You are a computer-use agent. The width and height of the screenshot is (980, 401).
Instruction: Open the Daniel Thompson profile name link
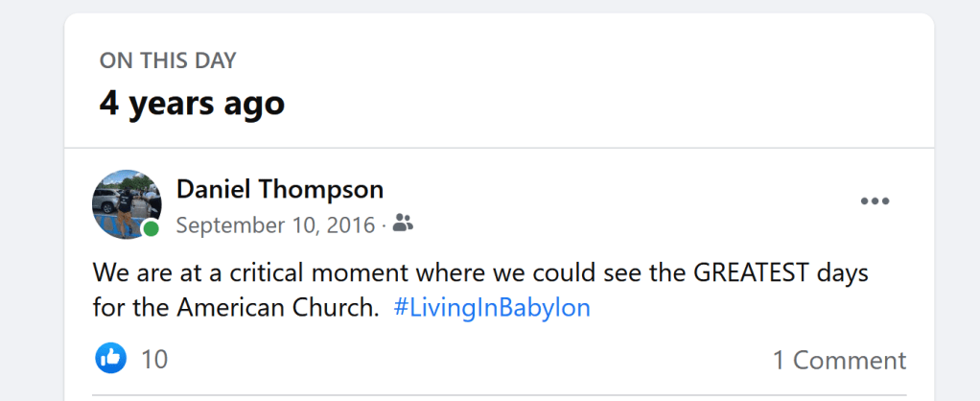tap(280, 189)
